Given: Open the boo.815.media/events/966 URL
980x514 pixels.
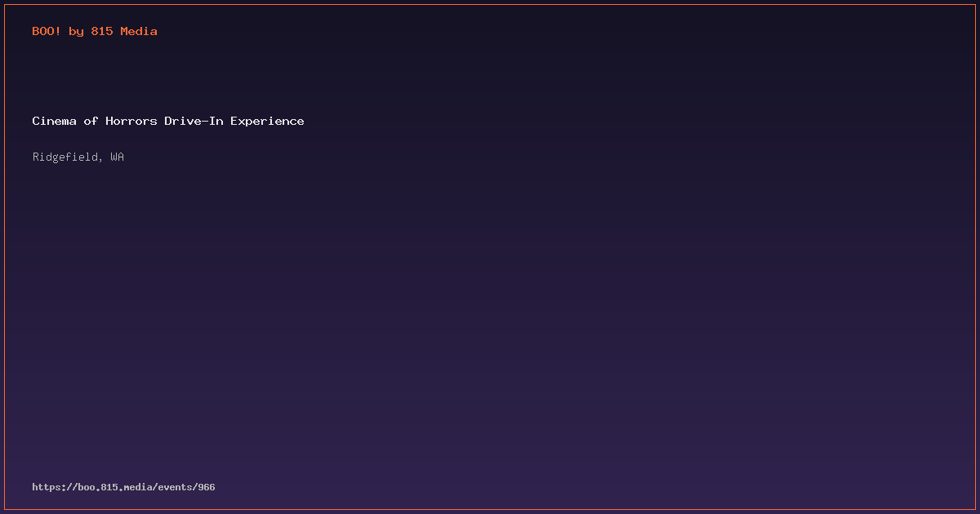Looking at the screenshot, I should point(123,487).
